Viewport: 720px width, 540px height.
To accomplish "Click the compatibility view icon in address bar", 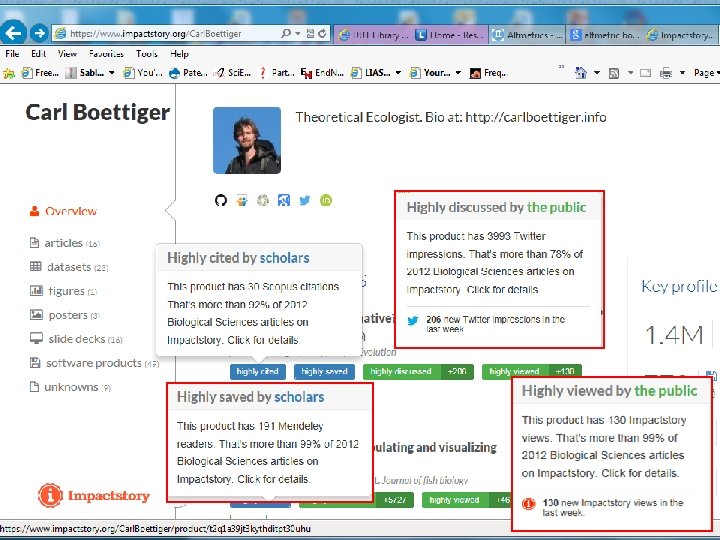I will click(310, 34).
